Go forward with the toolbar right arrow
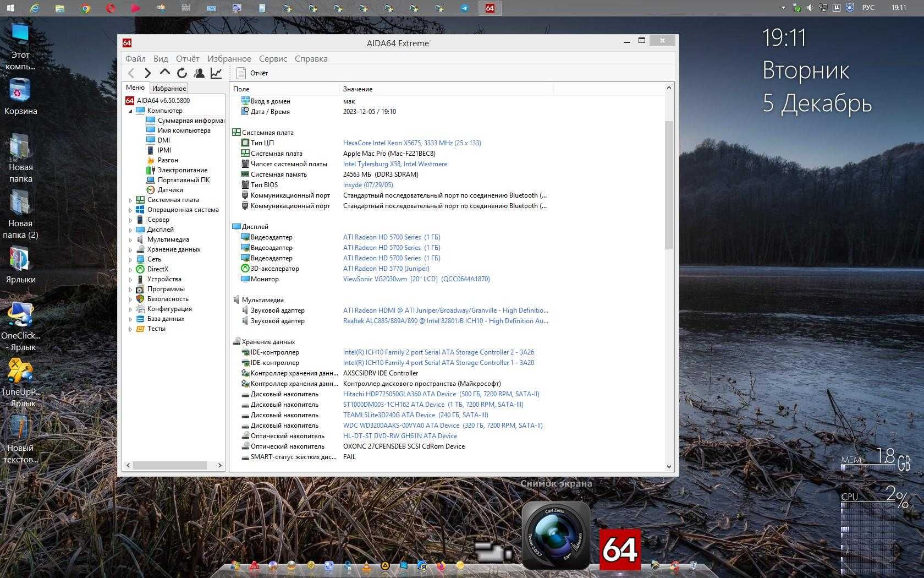 147,73
